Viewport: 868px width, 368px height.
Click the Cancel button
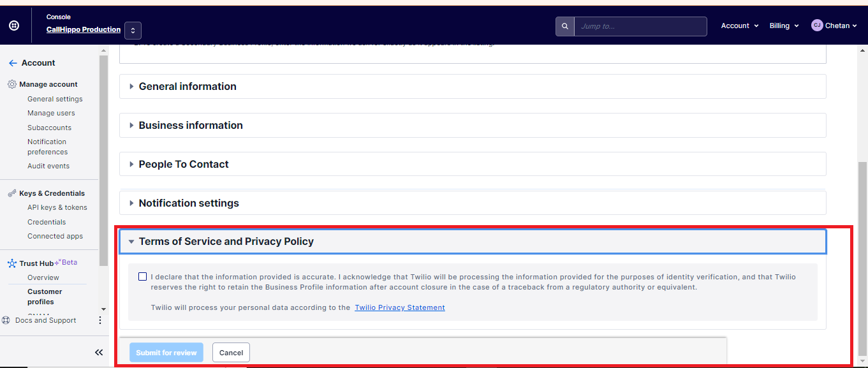pyautogui.click(x=231, y=353)
